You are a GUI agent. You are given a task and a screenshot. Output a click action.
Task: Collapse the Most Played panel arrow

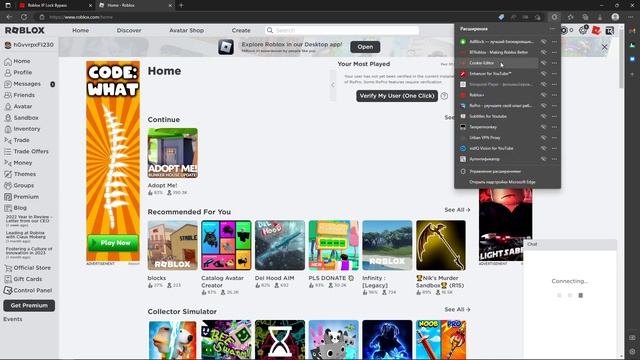point(333,85)
